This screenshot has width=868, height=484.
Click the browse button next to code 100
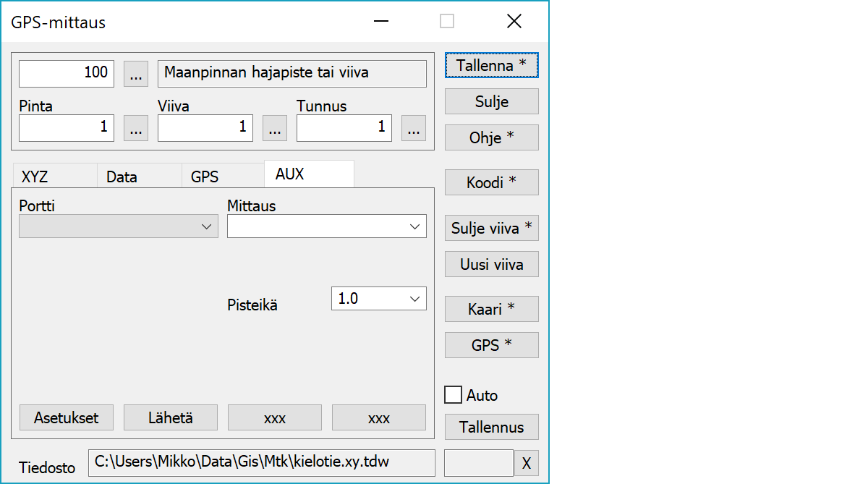coord(136,74)
